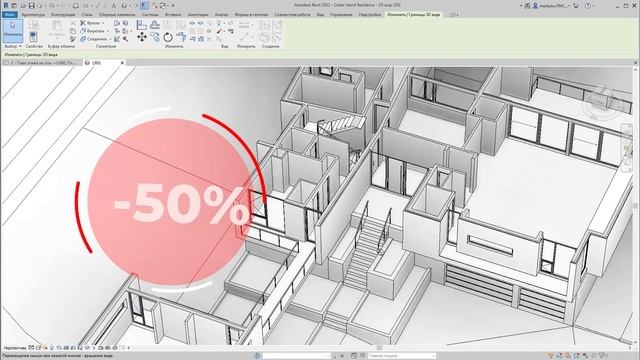Close the {3D} view tab
This screenshot has width=640, height=360.
coord(122,63)
